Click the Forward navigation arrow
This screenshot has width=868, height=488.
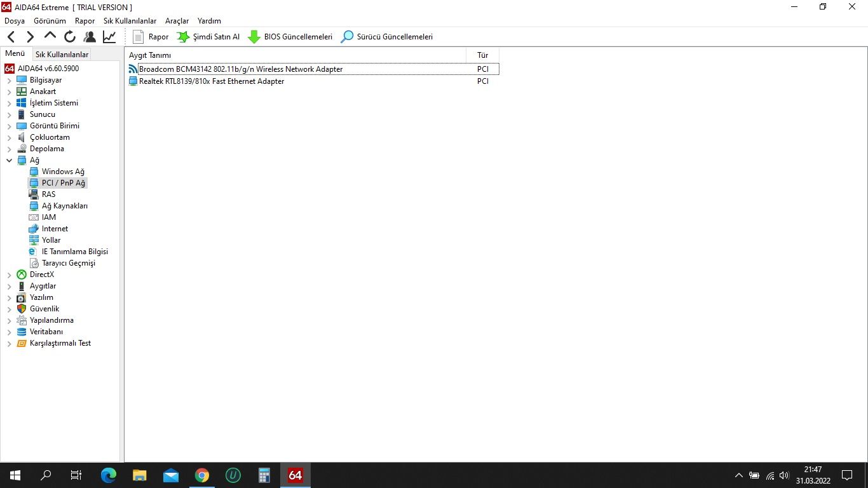(x=31, y=37)
